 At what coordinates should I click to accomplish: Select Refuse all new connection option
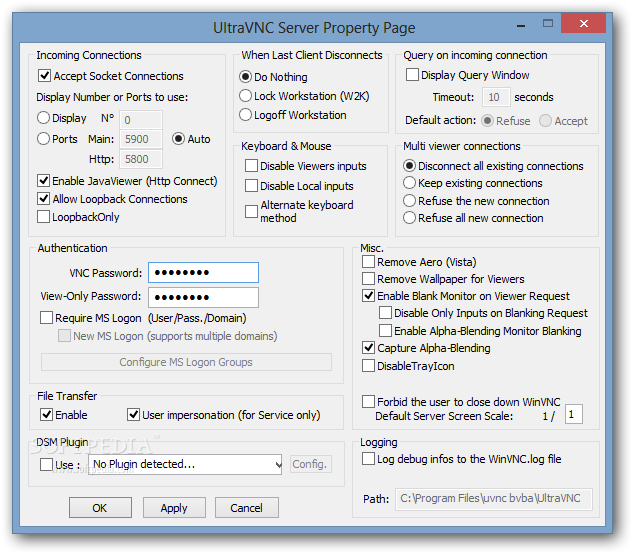(409, 218)
